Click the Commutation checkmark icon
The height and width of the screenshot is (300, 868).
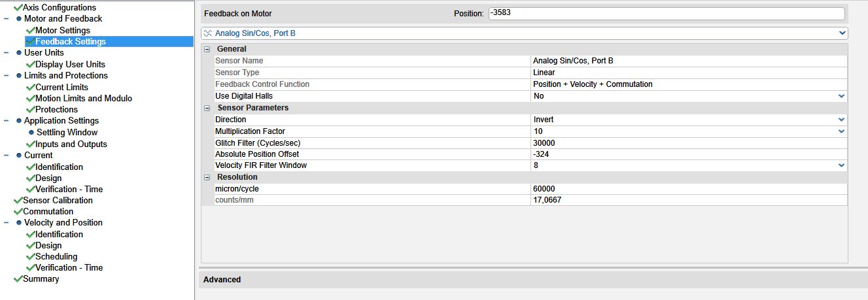tap(18, 212)
